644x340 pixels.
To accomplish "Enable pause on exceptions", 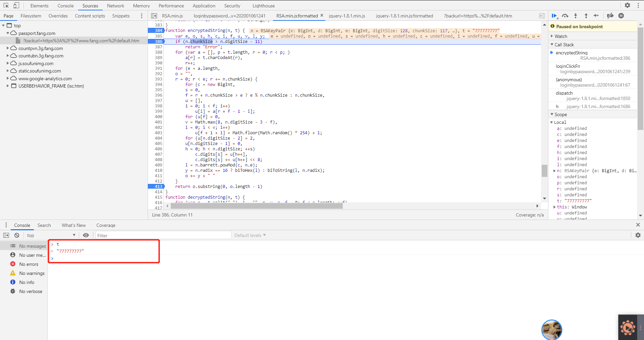I will click(622, 15).
